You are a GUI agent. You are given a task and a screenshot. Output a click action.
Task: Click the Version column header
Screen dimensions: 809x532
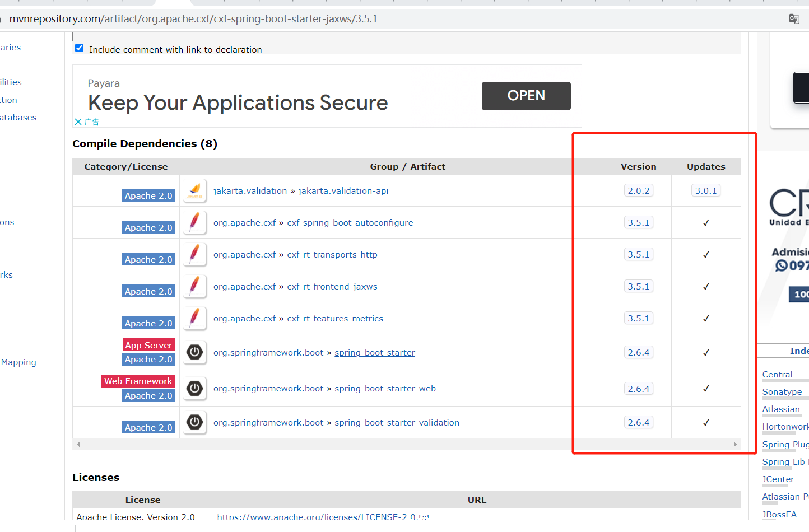click(639, 167)
